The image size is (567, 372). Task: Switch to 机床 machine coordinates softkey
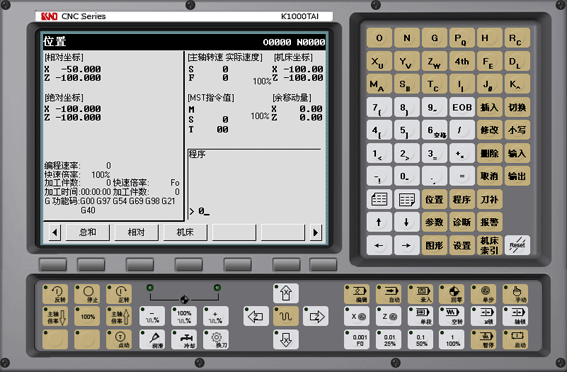coord(185,232)
